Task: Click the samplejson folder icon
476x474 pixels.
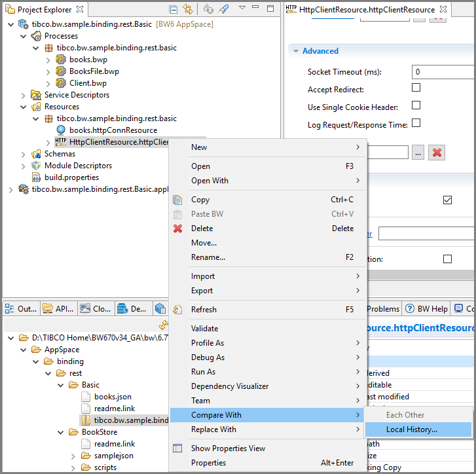Action: [x=86, y=456]
